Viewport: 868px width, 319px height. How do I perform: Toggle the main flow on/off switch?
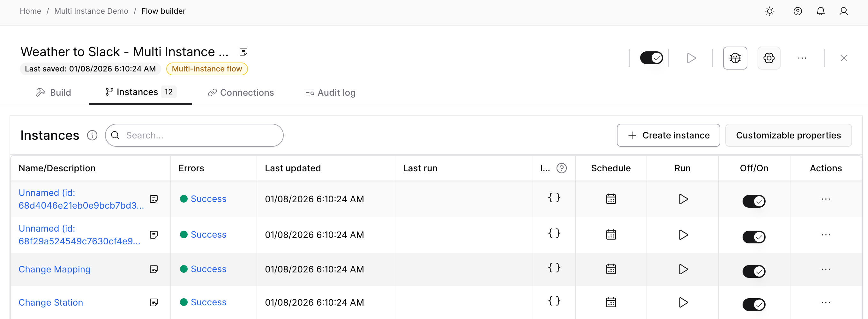[x=651, y=58]
